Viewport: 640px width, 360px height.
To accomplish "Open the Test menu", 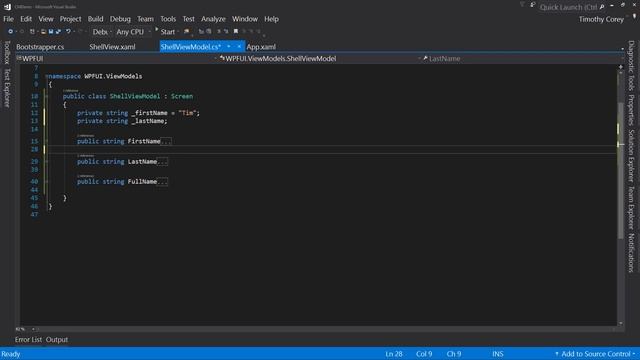I will [188, 19].
